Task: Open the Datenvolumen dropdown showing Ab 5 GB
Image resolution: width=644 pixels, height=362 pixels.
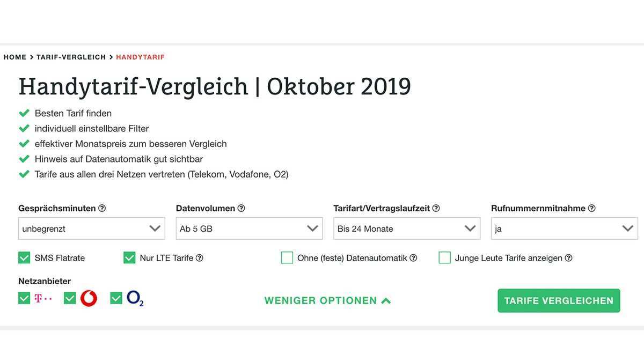Action: coord(249,228)
